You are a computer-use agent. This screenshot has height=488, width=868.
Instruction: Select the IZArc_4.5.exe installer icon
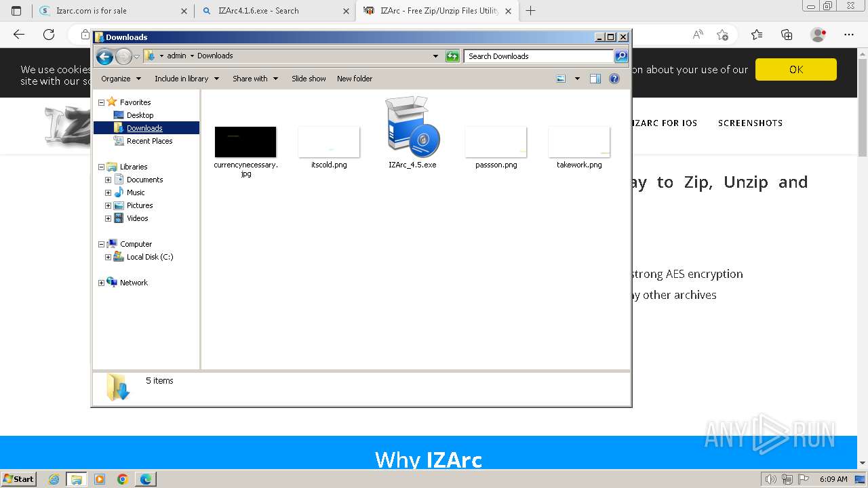(412, 126)
